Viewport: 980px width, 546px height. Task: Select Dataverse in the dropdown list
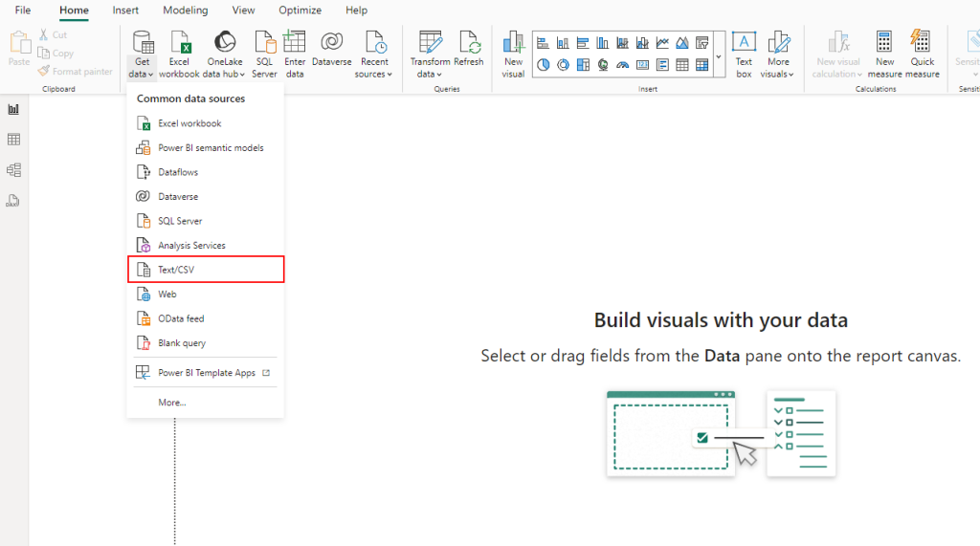click(x=206, y=196)
